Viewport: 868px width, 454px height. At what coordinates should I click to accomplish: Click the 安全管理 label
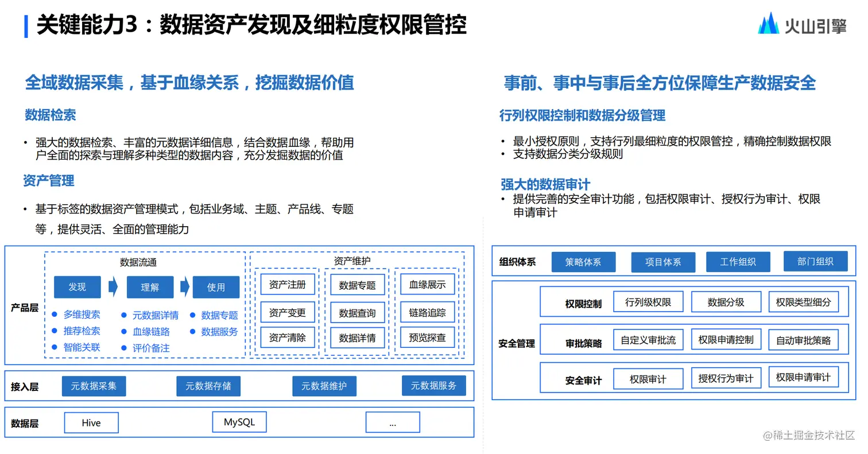click(517, 344)
